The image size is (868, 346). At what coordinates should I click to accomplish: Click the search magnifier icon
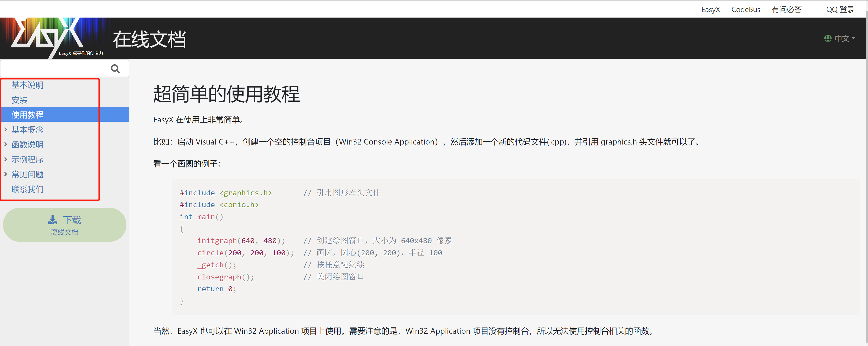(115, 69)
